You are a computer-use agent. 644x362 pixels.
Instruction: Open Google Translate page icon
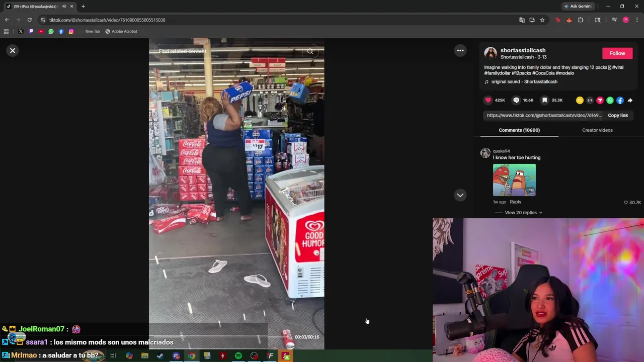(522, 20)
